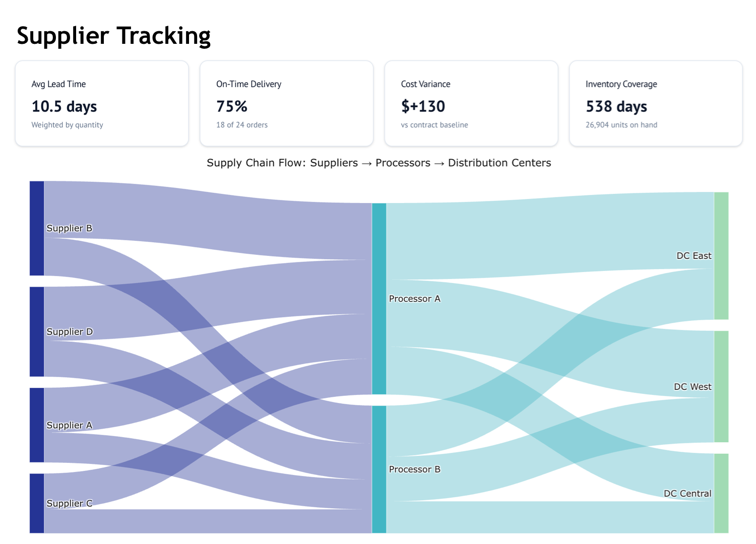Open the Avg Lead Time card
Viewport: 756px width, 544px height.
click(x=102, y=104)
